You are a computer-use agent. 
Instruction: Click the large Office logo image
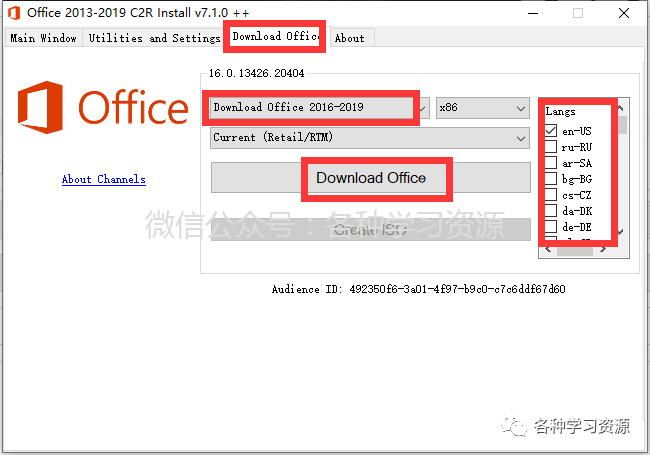click(x=103, y=107)
